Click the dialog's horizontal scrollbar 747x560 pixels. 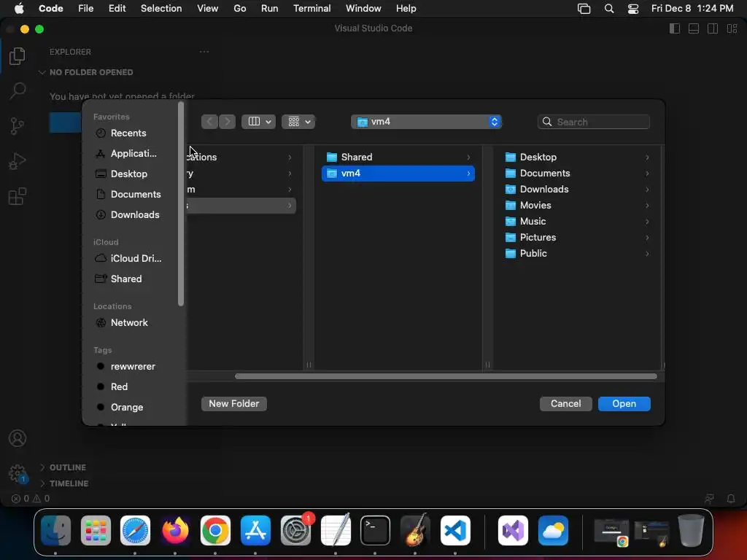tap(446, 376)
